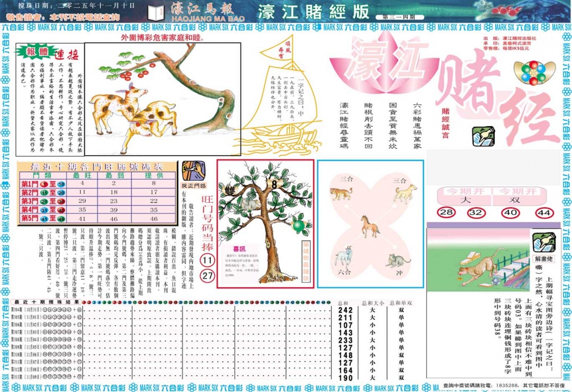
Task: Click the horse icon at center of 三合冲 chart
Action: [369, 227]
